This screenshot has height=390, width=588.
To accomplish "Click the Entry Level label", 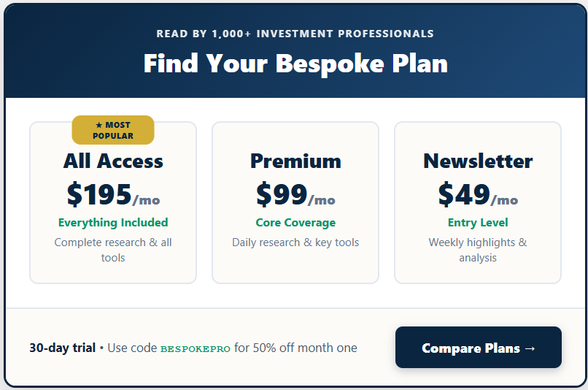I will pos(478,223).
